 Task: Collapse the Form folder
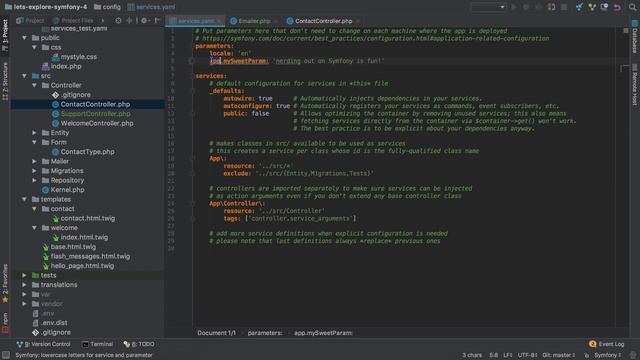[35, 142]
